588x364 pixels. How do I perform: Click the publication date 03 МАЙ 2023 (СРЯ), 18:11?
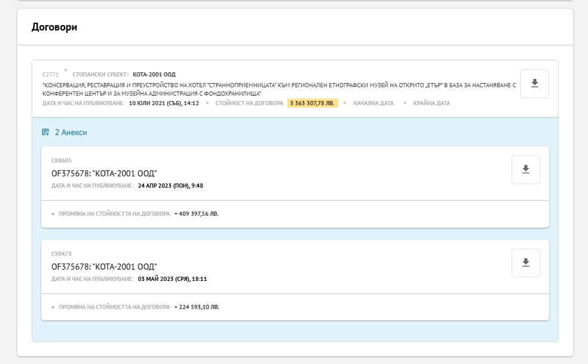click(x=172, y=279)
